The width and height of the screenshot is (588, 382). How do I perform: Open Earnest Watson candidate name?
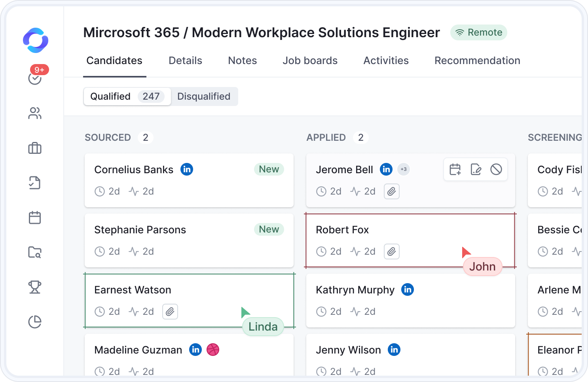click(x=133, y=290)
